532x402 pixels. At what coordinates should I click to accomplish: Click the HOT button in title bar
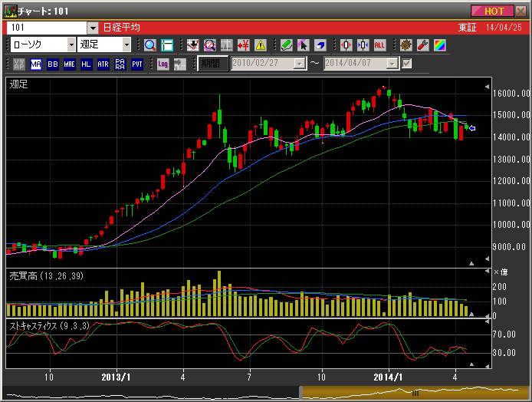(x=494, y=11)
